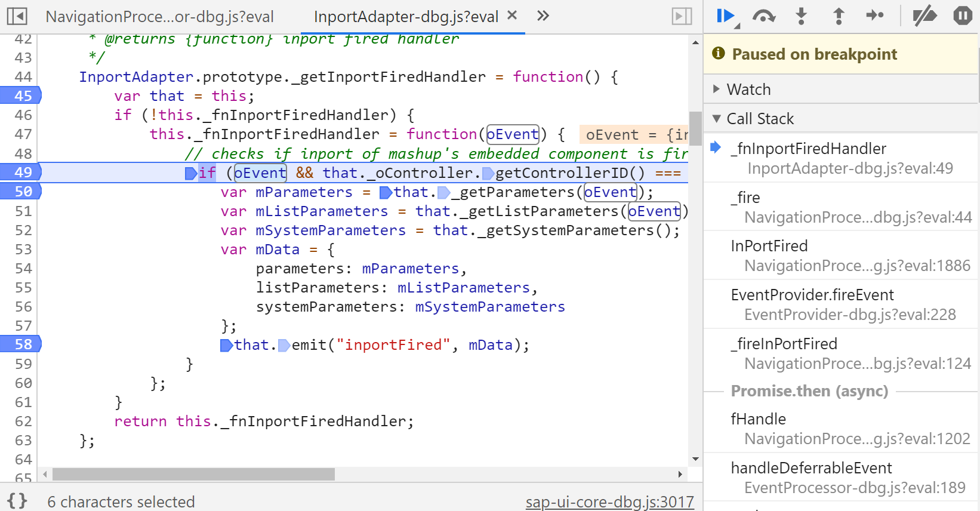
Task: Hide the debugger sidebar panel
Action: pyautogui.click(x=682, y=16)
